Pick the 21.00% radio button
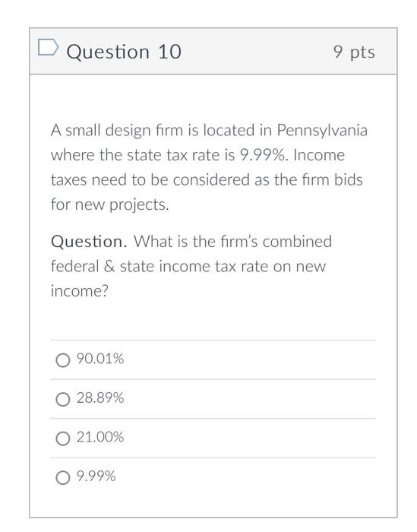The image size is (417, 532). (63, 439)
